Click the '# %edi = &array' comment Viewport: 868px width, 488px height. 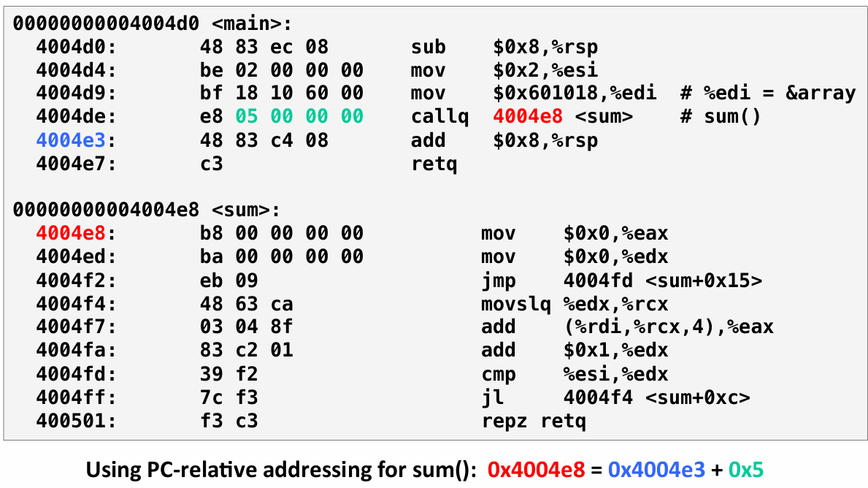point(767,94)
